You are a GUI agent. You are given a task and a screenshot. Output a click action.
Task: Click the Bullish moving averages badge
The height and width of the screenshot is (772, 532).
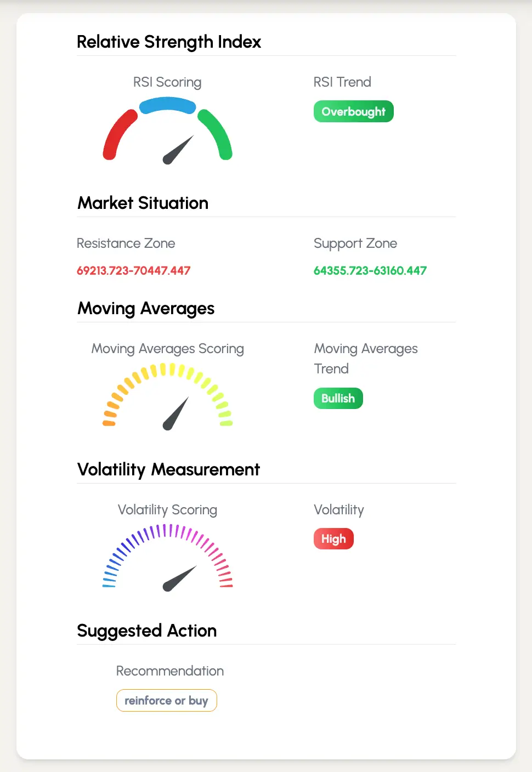(x=338, y=399)
